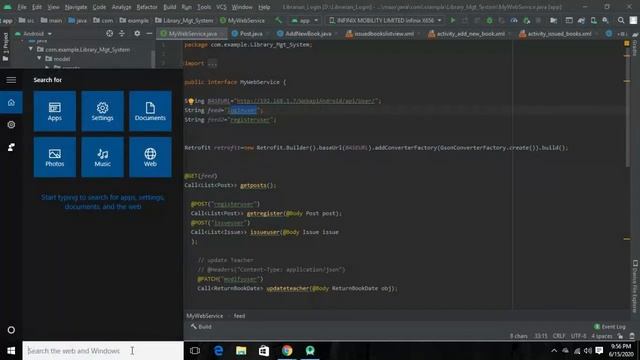
Task: Open the Event Log button
Action: tap(610, 327)
